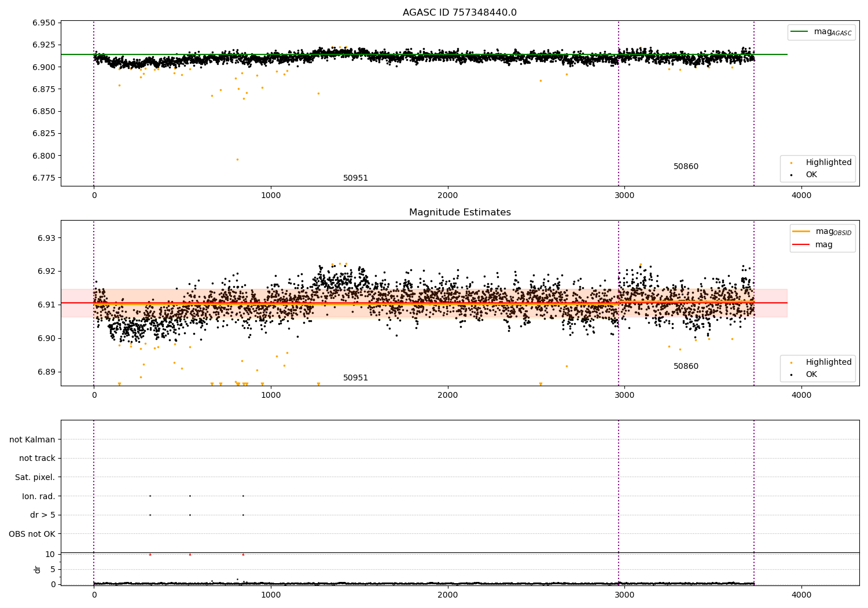The height and width of the screenshot is (608, 868).
Task: Click the '6.950' y-axis tick label
Action: [x=44, y=23]
